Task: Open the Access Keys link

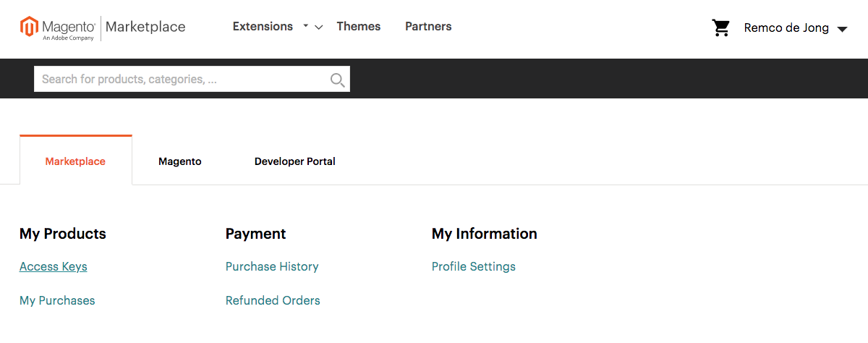Action: [x=54, y=266]
